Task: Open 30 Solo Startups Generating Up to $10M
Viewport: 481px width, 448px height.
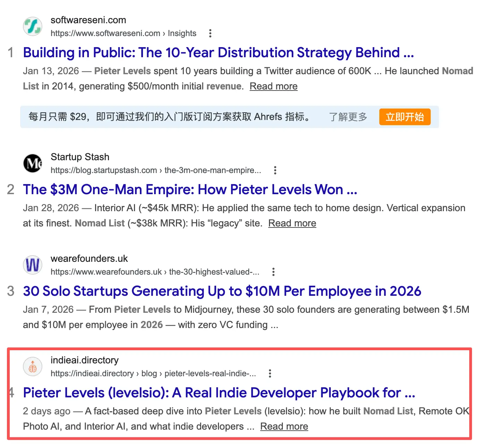Action: point(222,291)
